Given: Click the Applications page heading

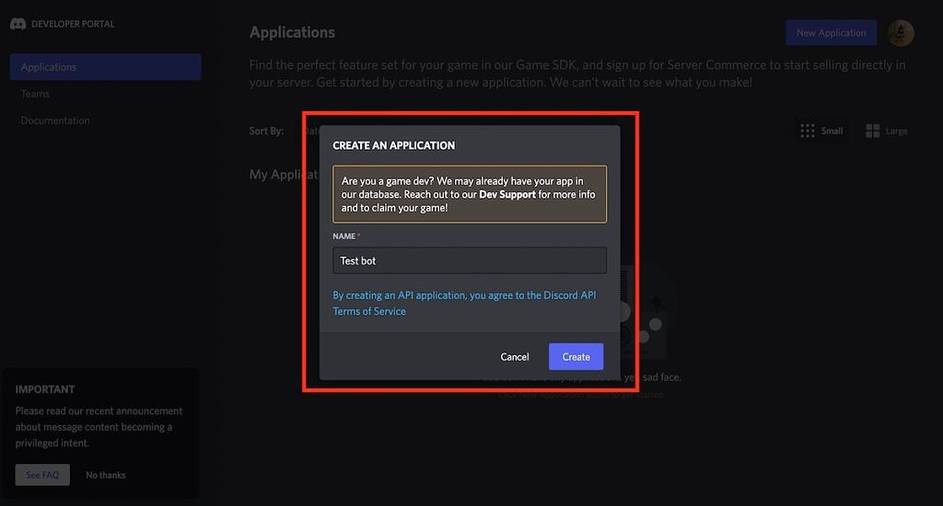Looking at the screenshot, I should 292,33.
